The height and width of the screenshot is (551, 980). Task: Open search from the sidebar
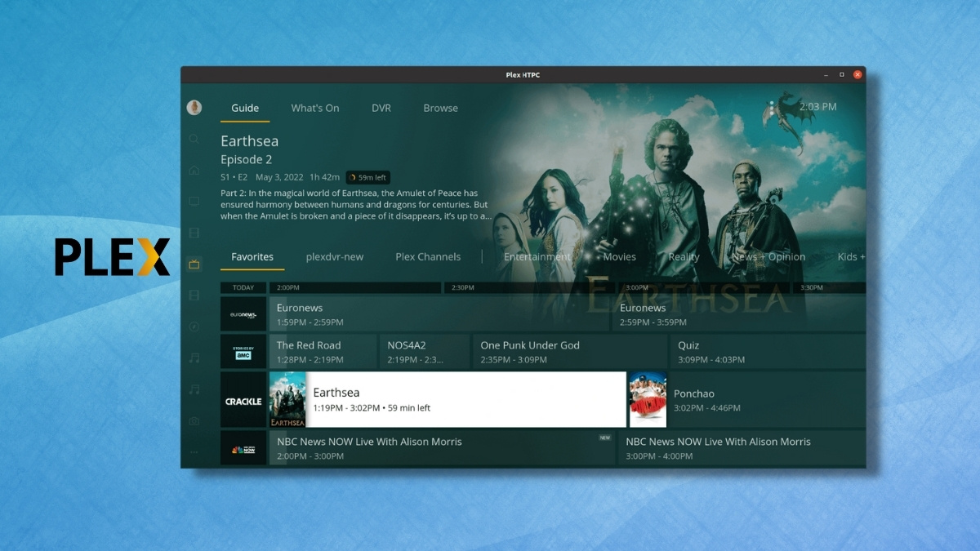tap(194, 139)
